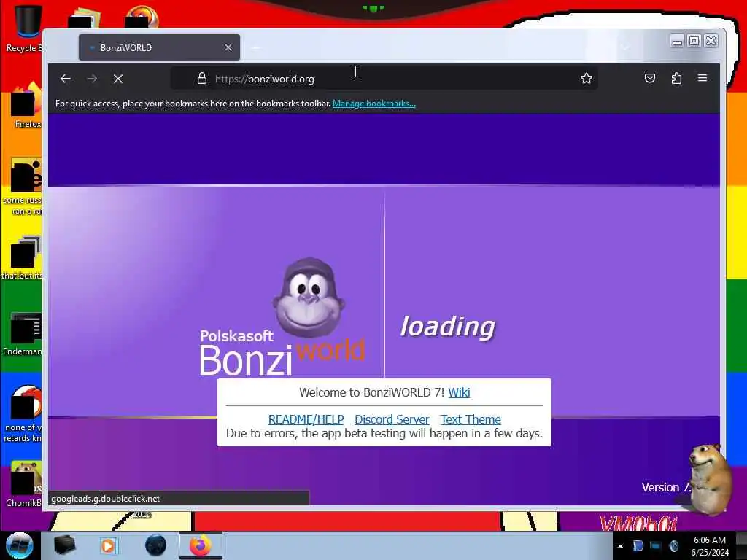This screenshot has height=560, width=747.
Task: Select the BonziWORLD tab
Action: (160, 47)
